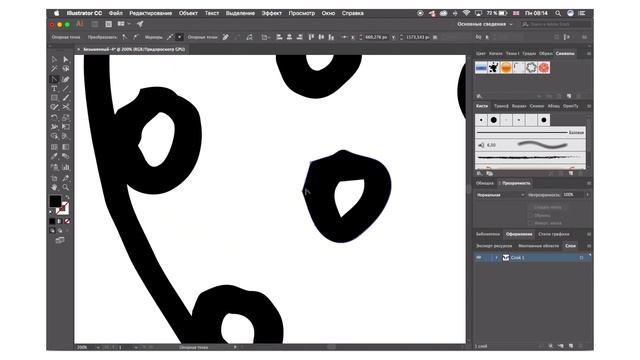Switch to the Слои panel tab
Image resolution: width=640 pixels, height=360 pixels.
coord(570,246)
